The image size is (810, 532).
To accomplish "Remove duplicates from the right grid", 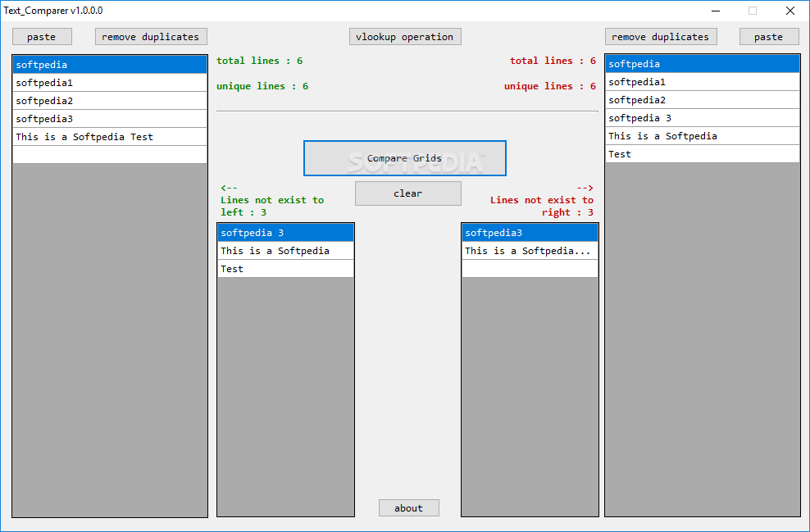I will (661, 37).
